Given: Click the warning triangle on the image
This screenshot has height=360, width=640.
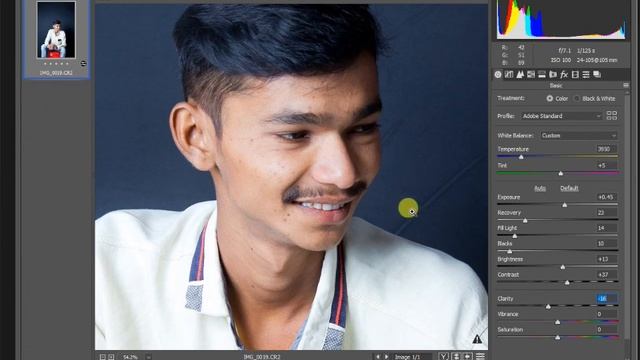Looking at the screenshot, I should pyautogui.click(x=477, y=339).
